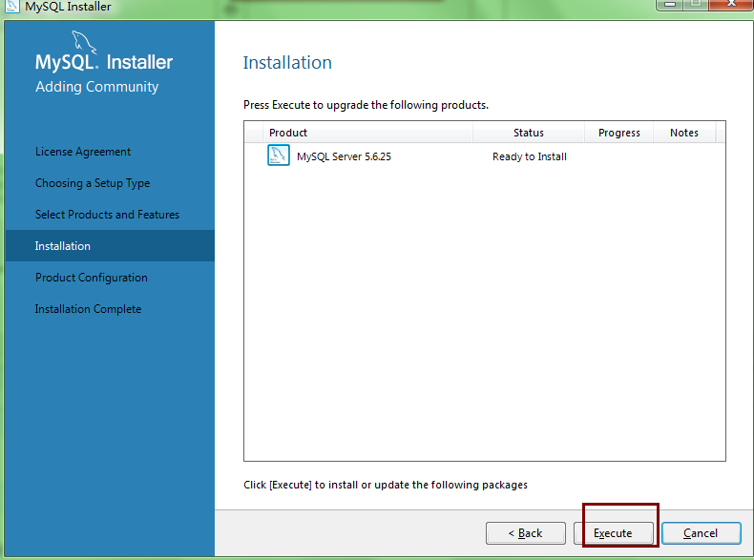Viewport: 754px width, 560px height.
Task: Close the MySQL Installer window
Action: click(x=730, y=5)
